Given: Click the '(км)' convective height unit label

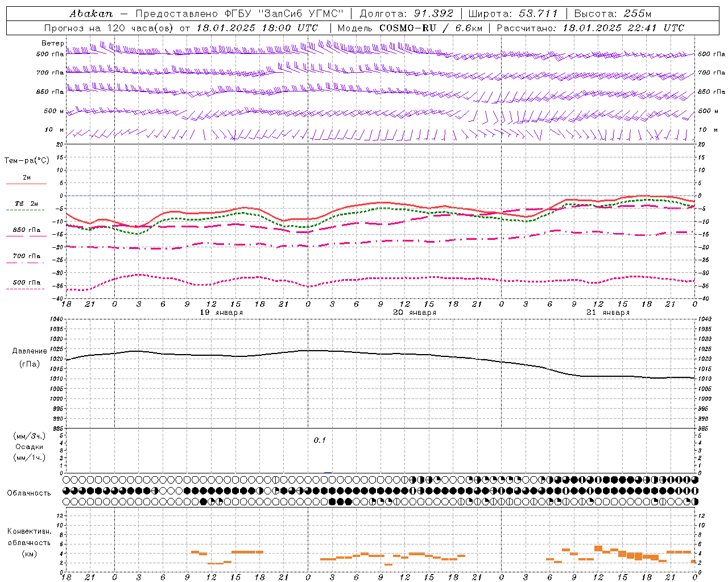Looking at the screenshot, I should (30, 554).
